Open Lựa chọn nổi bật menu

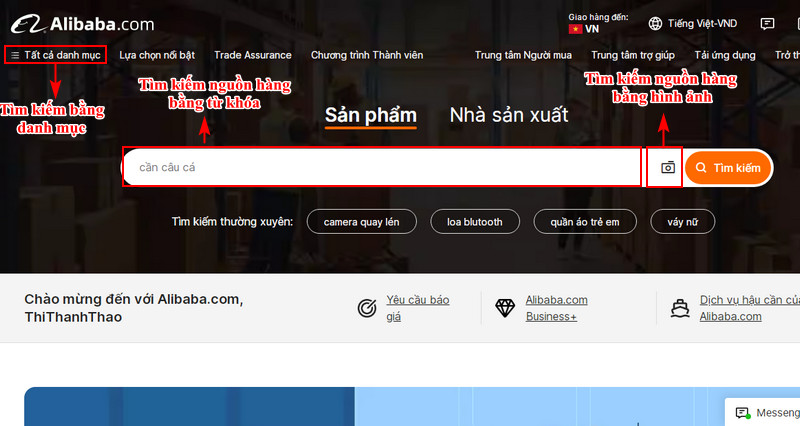click(157, 55)
